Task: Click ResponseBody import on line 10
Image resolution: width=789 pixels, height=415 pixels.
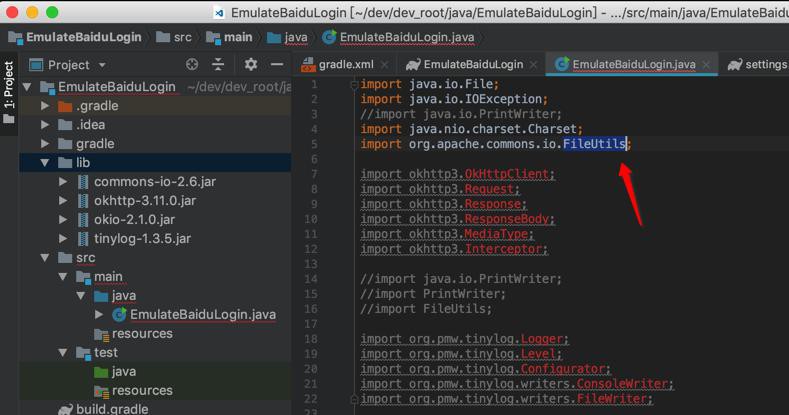Action: [x=507, y=219]
